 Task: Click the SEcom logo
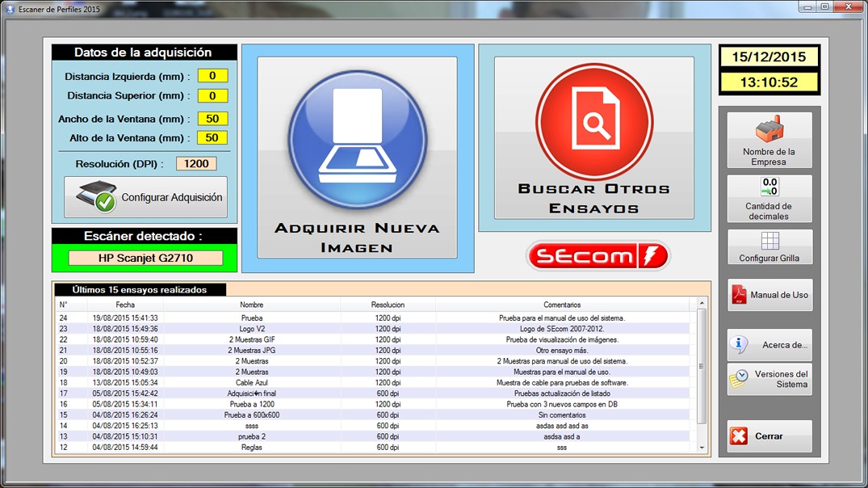598,257
